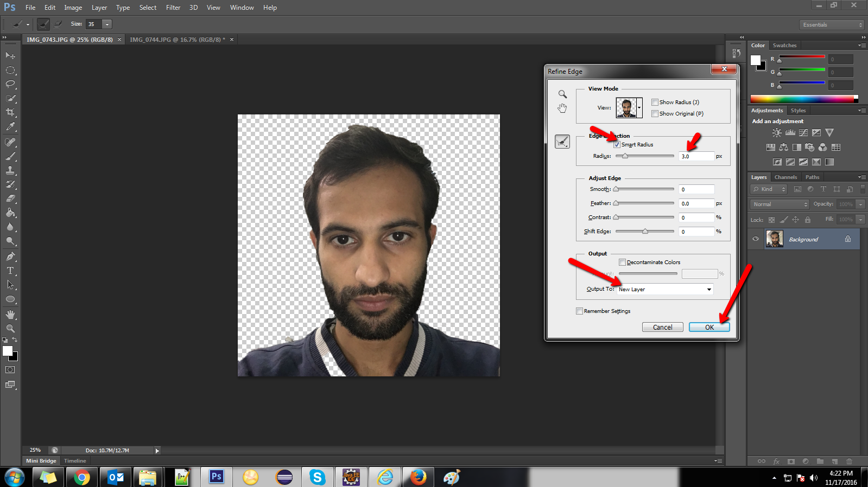This screenshot has width=868, height=487.
Task: Open the Essentials workspace dropdown
Action: 832,25
